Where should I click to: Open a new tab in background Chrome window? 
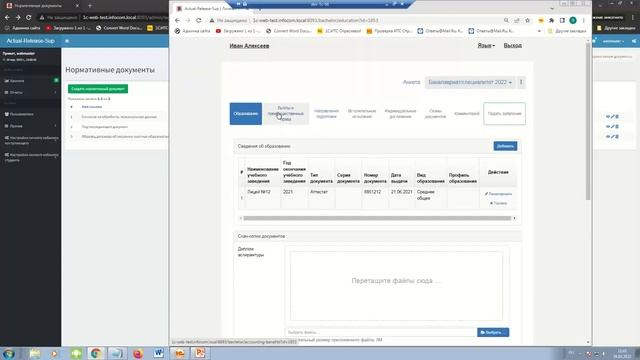click(x=90, y=6)
